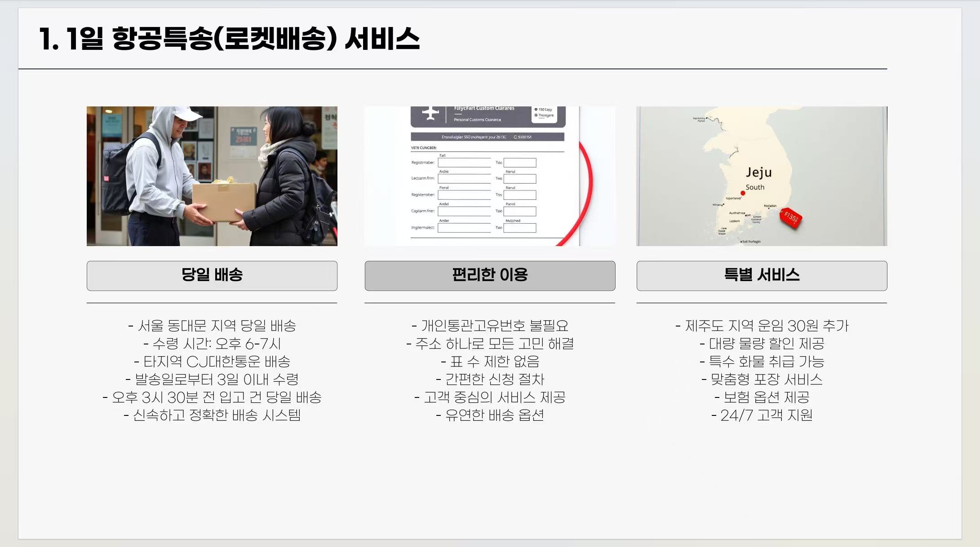Image resolution: width=980 pixels, height=547 pixels.
Task: Click the line '- 발송일로부터 3일 이내 수령'
Action: (x=212, y=379)
